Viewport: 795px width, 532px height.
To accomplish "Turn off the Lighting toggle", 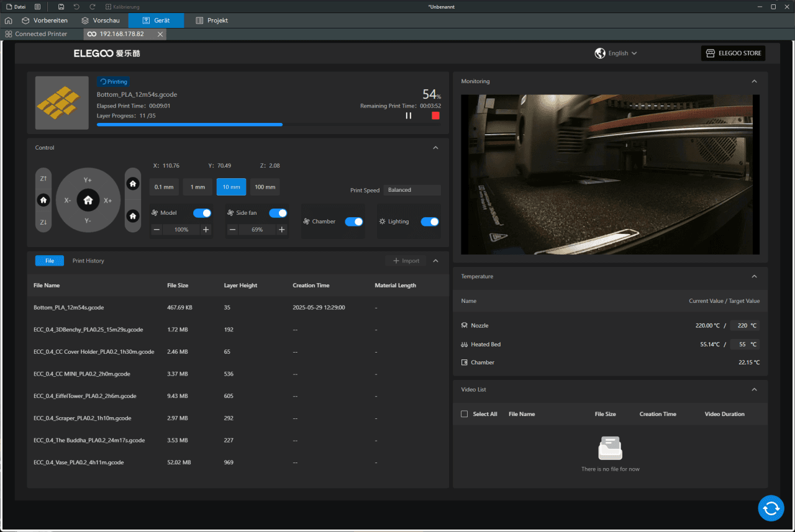I will click(430, 222).
